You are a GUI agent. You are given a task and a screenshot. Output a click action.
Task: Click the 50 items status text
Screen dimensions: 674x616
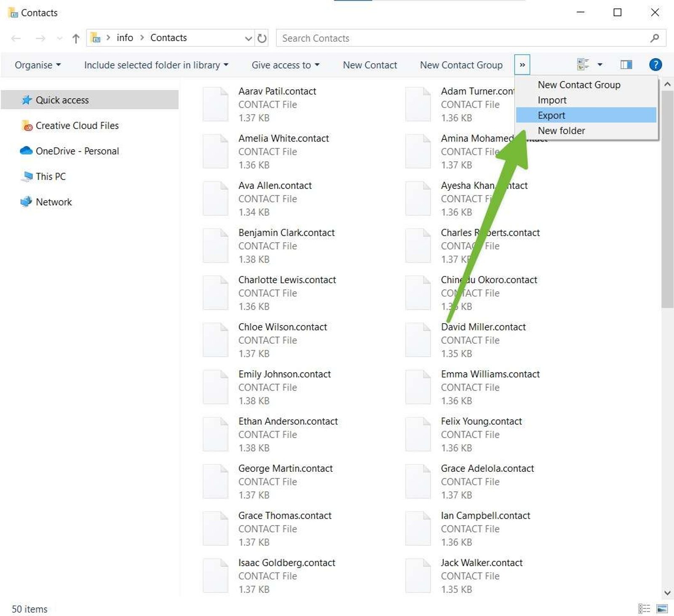pos(29,609)
